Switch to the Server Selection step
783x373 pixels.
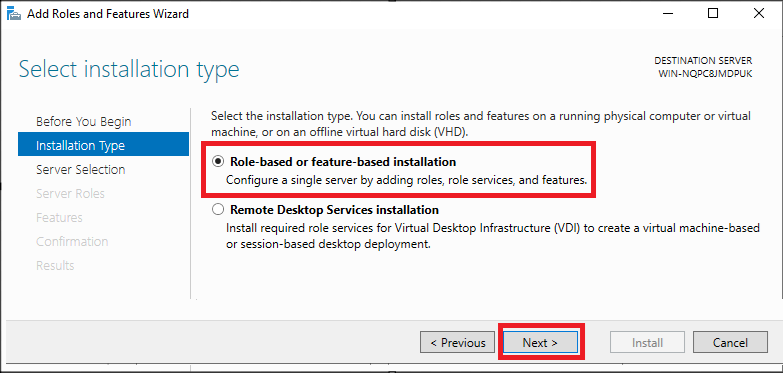pyautogui.click(x=80, y=169)
